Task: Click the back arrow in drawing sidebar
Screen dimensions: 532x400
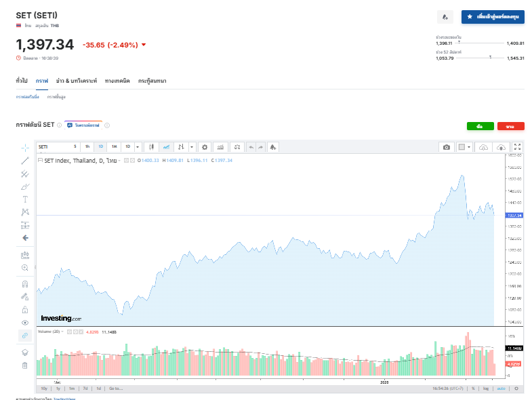Action: pyautogui.click(x=25, y=238)
